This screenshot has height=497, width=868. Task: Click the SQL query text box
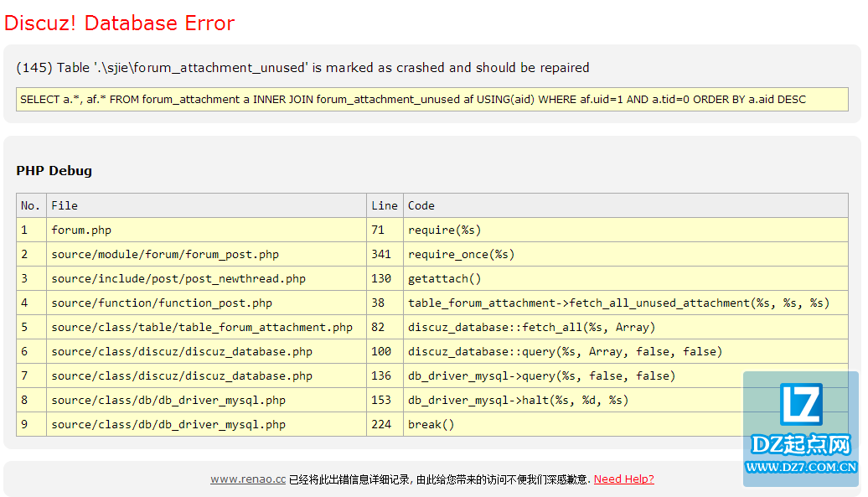(431, 100)
